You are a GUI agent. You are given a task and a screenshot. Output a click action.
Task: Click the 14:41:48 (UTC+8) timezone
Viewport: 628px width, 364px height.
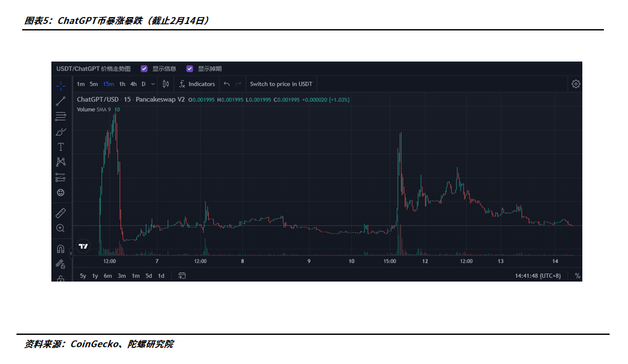[539, 276]
